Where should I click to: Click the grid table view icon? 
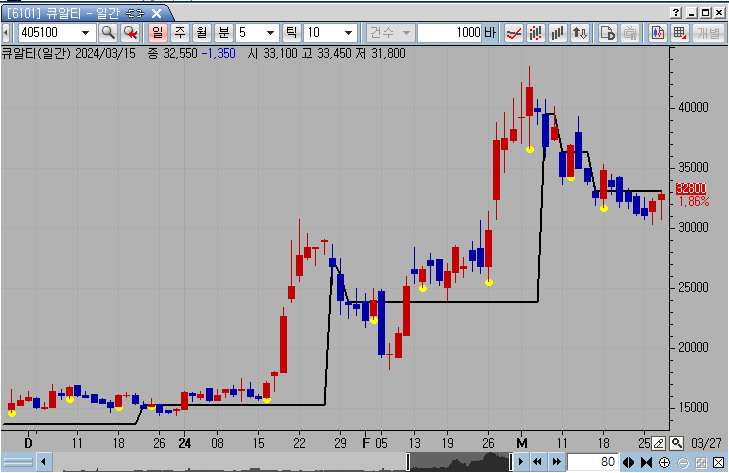(x=679, y=33)
